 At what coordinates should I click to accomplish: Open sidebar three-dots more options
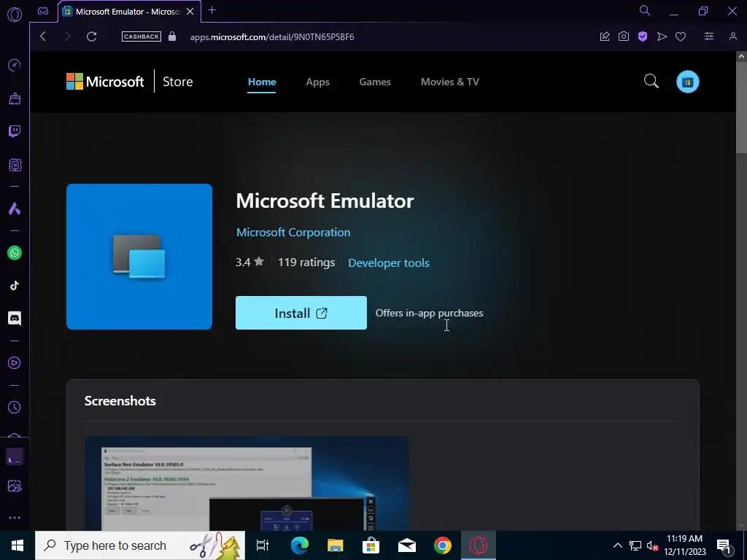[15, 518]
